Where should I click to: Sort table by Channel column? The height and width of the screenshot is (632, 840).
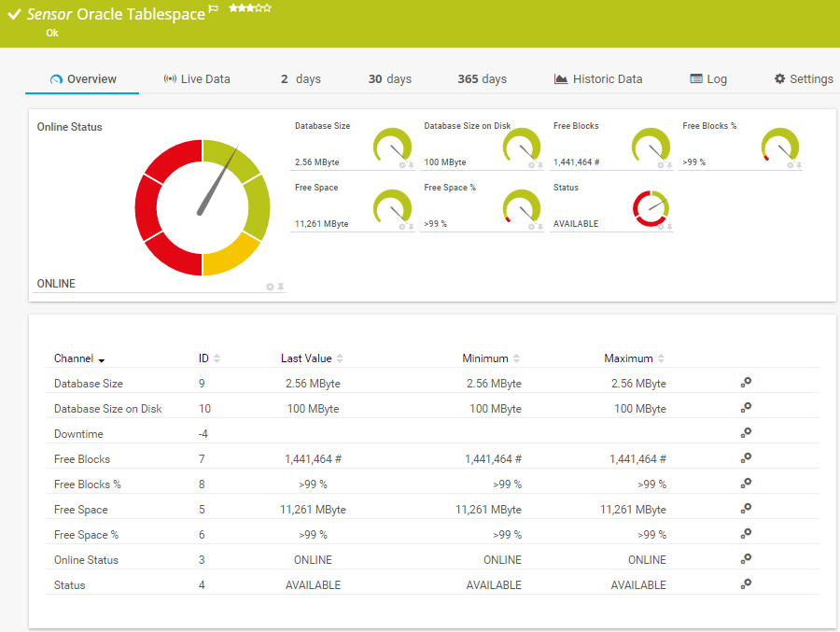click(x=79, y=358)
